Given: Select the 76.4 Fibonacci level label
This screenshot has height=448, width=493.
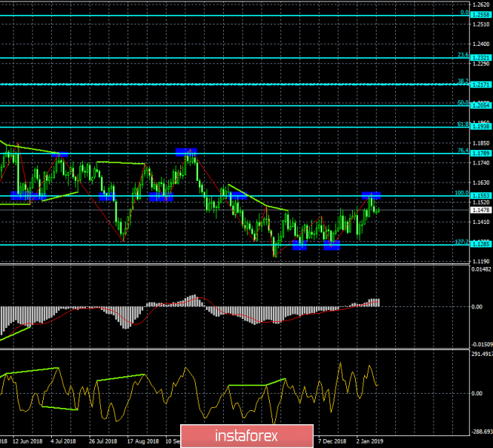Looking at the screenshot, I should coord(461,151).
